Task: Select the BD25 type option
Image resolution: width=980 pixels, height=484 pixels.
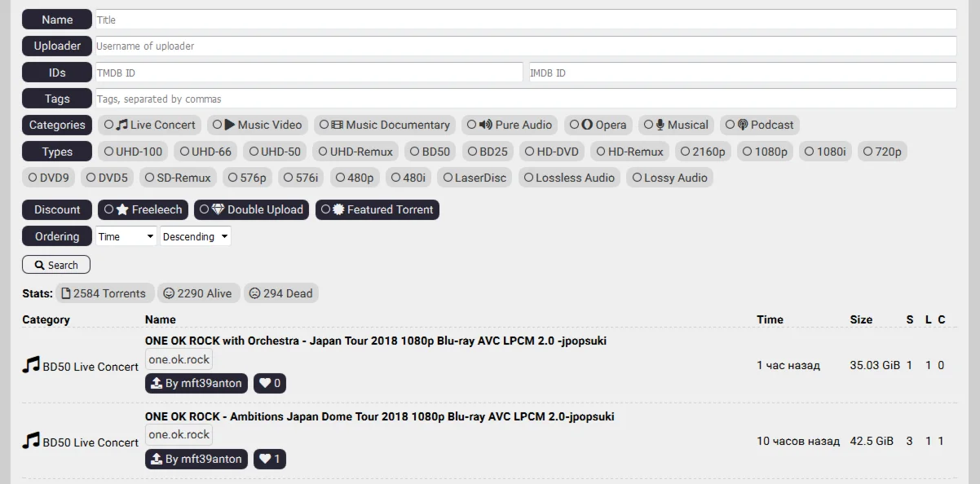Action: tap(487, 152)
